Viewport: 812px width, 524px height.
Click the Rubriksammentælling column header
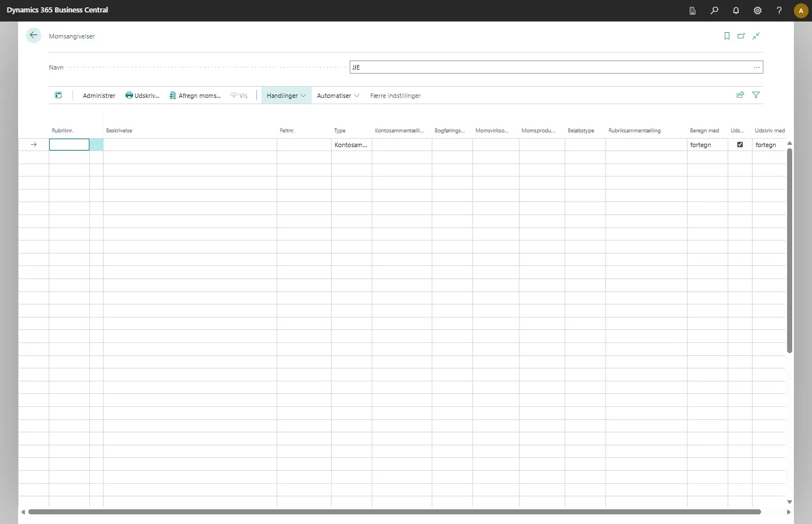[x=634, y=131]
